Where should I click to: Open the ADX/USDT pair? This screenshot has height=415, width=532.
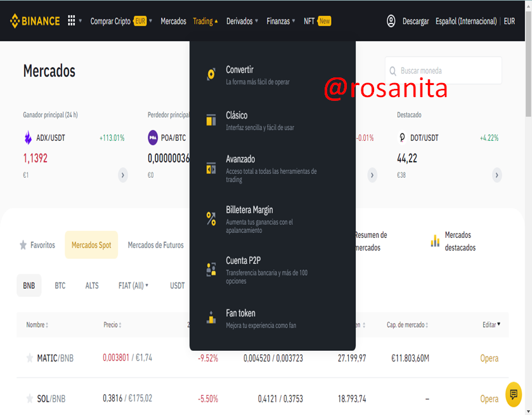(x=51, y=138)
